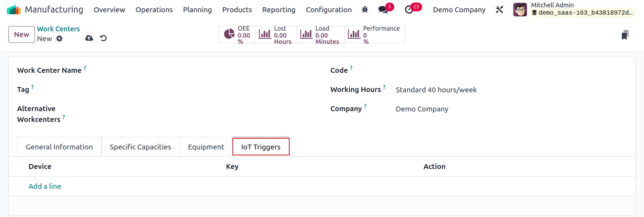Open the chat messages icon
Viewport: 644px width, 217px height.
pyautogui.click(x=383, y=10)
